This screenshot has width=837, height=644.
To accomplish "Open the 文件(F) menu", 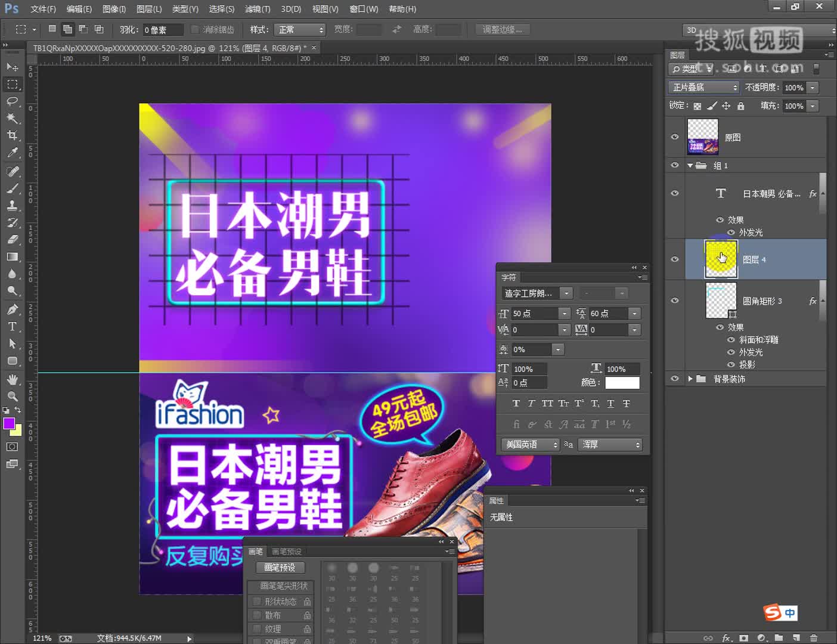I will click(x=43, y=9).
